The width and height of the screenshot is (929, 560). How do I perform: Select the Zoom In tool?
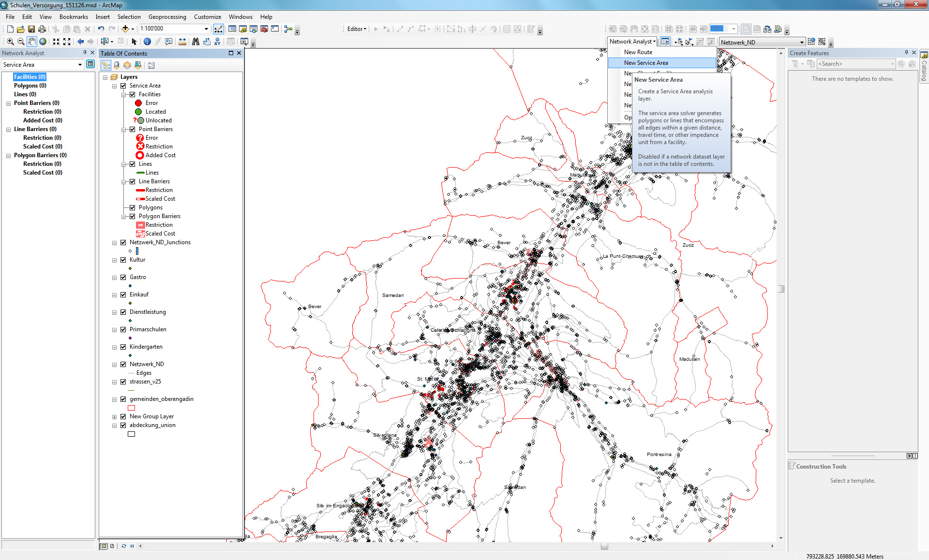coord(10,42)
